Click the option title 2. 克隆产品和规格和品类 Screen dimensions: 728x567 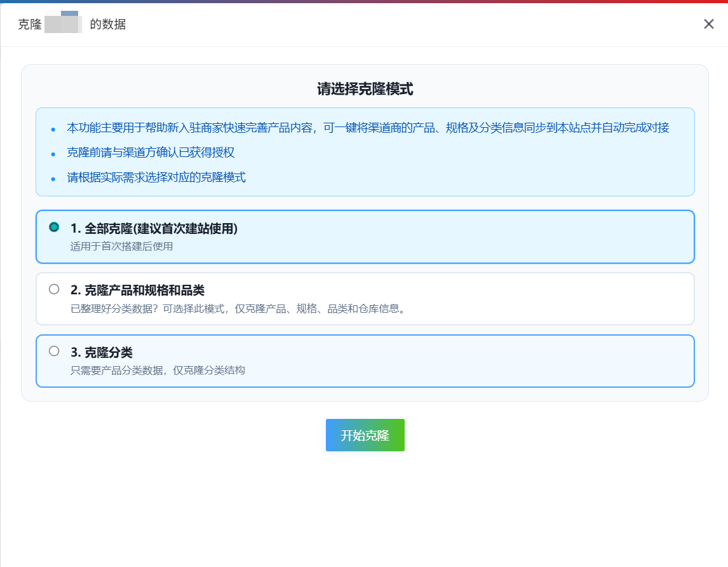137,290
